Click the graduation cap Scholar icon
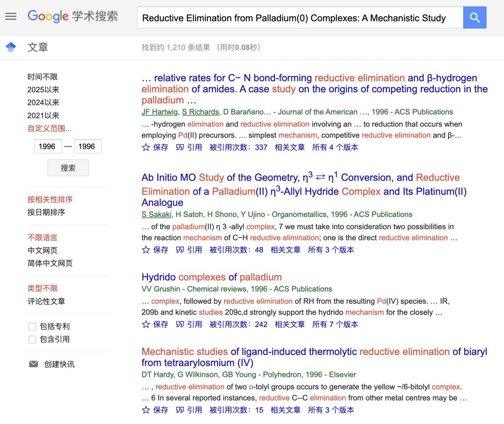504x424 pixels. point(11,47)
